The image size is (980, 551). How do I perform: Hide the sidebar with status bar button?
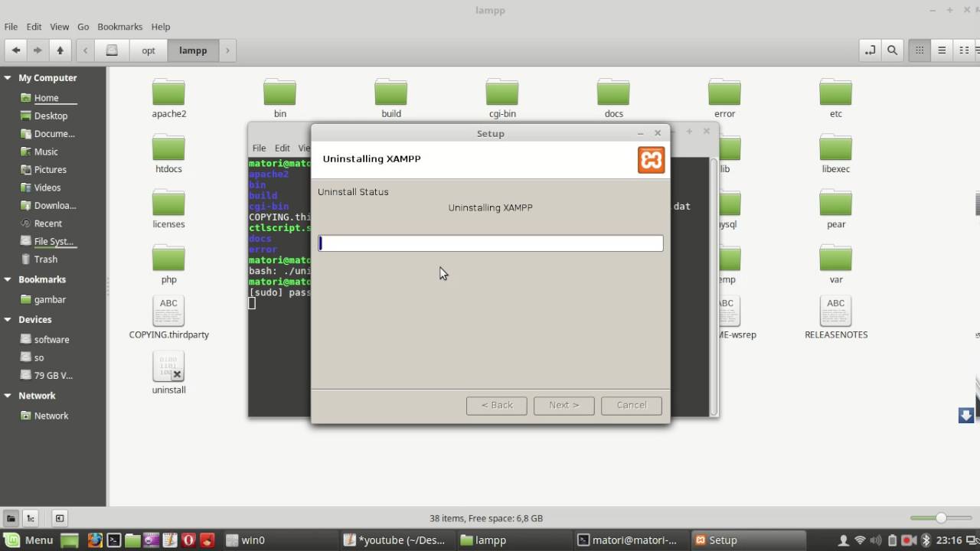point(60,518)
